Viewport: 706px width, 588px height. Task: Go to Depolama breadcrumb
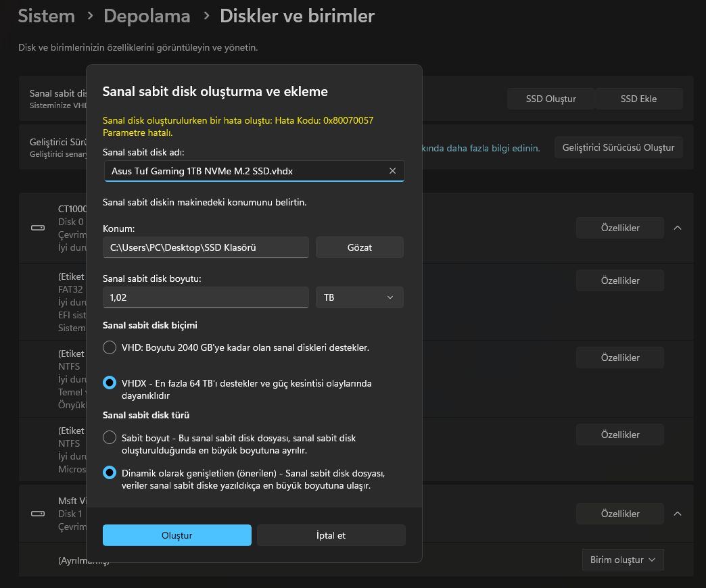coord(147,16)
